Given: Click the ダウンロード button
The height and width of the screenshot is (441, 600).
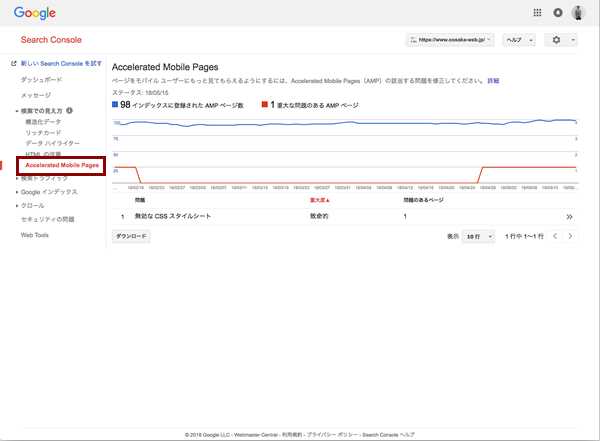Looking at the screenshot, I should [x=131, y=237].
